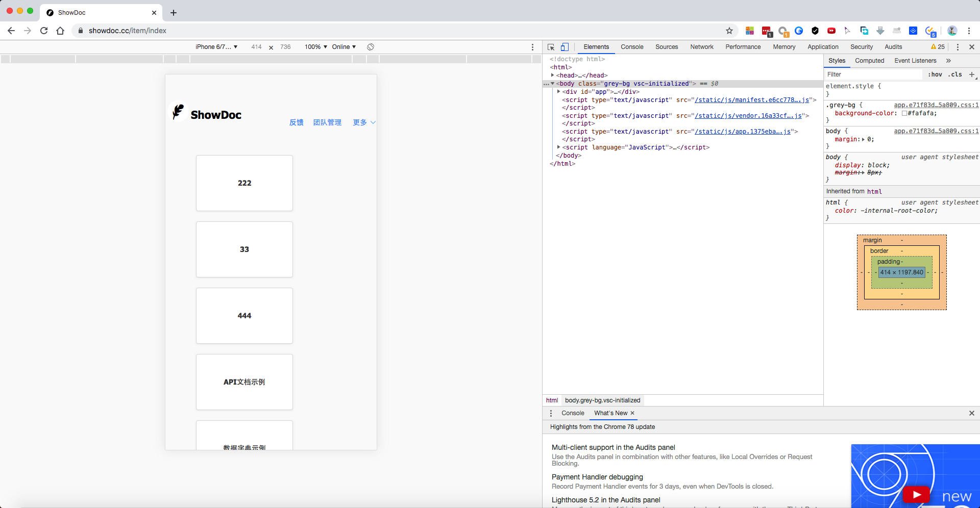
Task: Toggle the device toolbar icon
Action: pos(565,47)
